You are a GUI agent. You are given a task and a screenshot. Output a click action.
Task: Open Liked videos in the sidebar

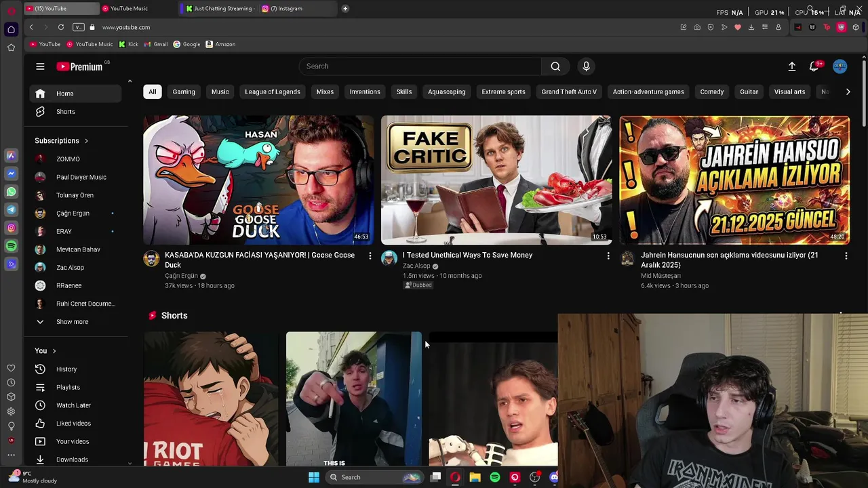pos(75,424)
